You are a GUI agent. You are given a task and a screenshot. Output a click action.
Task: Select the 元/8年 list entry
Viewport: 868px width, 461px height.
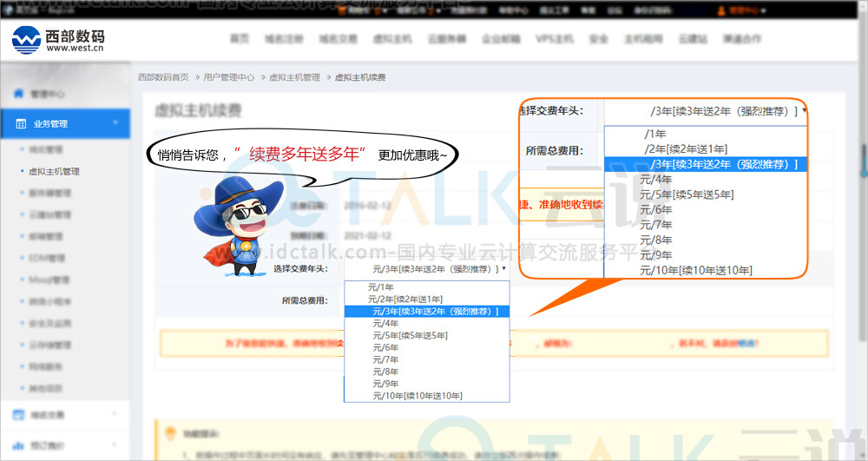pyautogui.click(x=426, y=372)
